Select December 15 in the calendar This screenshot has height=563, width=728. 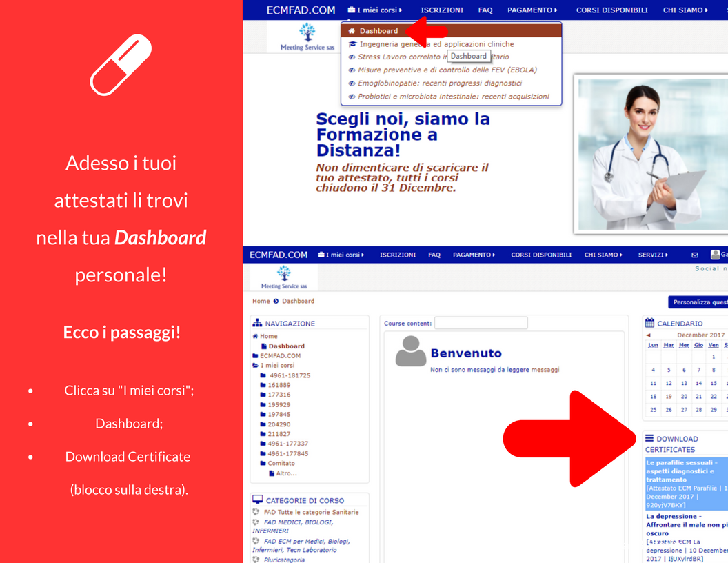click(714, 383)
